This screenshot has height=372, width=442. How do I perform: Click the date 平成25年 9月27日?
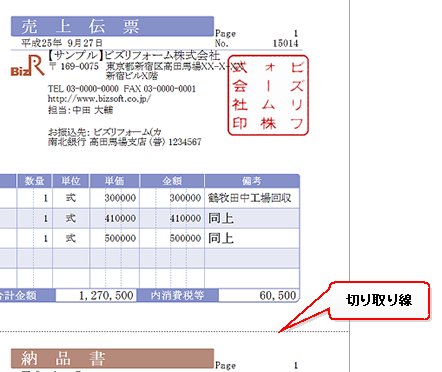pos(62,43)
